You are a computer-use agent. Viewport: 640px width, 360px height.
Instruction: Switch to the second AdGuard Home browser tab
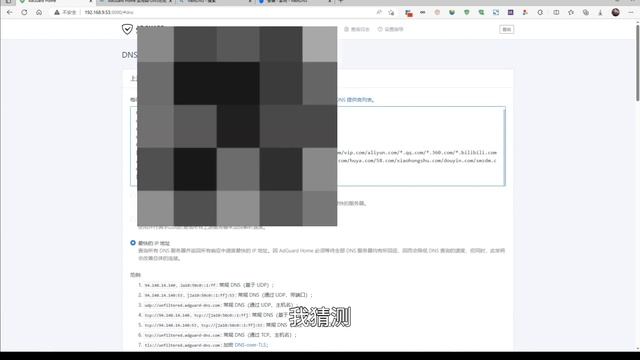point(136,2)
